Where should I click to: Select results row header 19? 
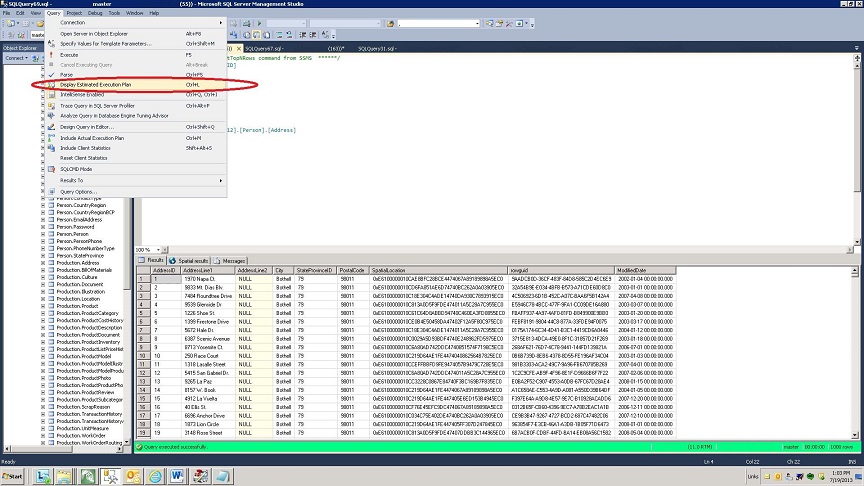pyautogui.click(x=143, y=433)
